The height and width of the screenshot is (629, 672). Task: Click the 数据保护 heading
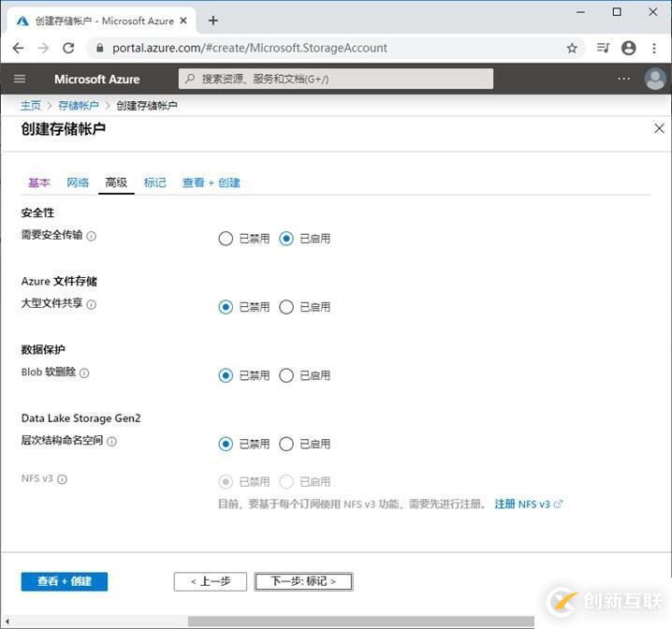pos(43,350)
